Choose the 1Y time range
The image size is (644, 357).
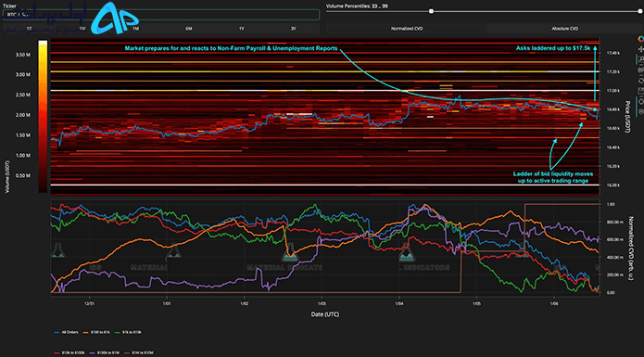pos(242,29)
